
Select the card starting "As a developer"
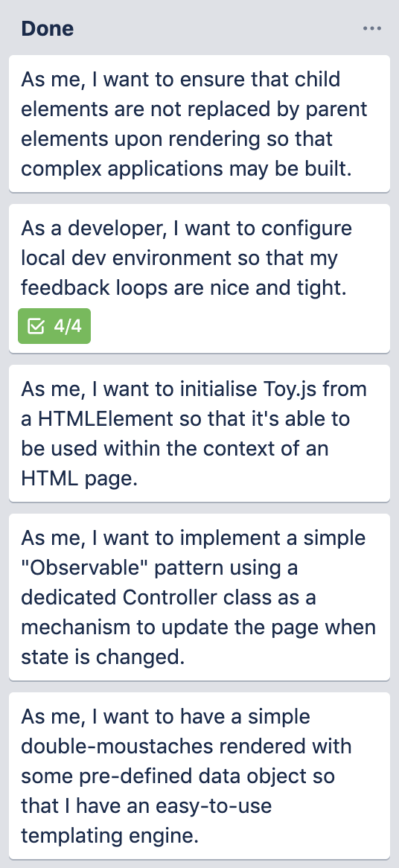coord(199,278)
